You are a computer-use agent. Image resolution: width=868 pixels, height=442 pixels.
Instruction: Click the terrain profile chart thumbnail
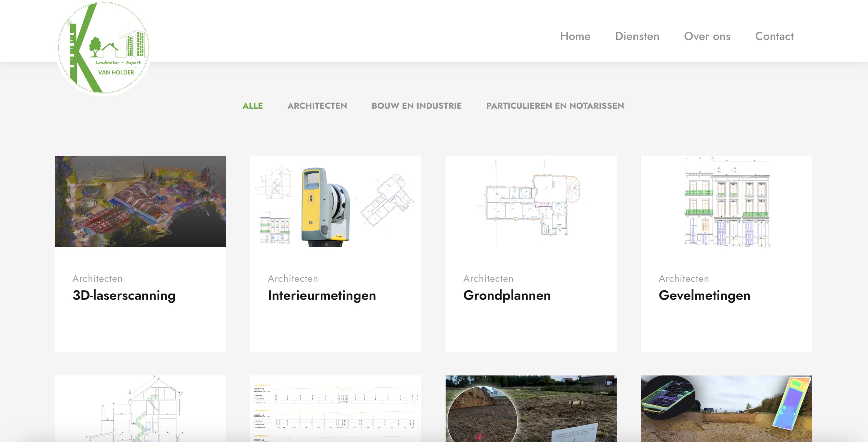pos(335,415)
